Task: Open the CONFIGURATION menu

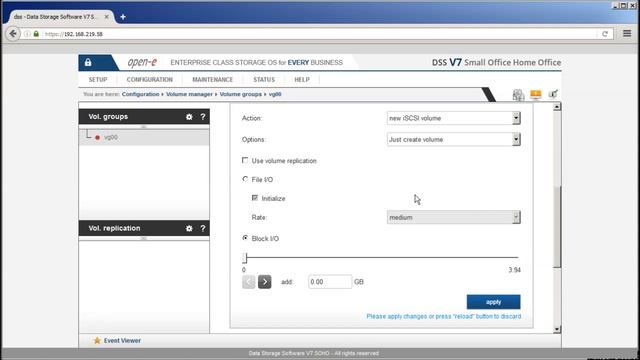Action: pos(149,80)
